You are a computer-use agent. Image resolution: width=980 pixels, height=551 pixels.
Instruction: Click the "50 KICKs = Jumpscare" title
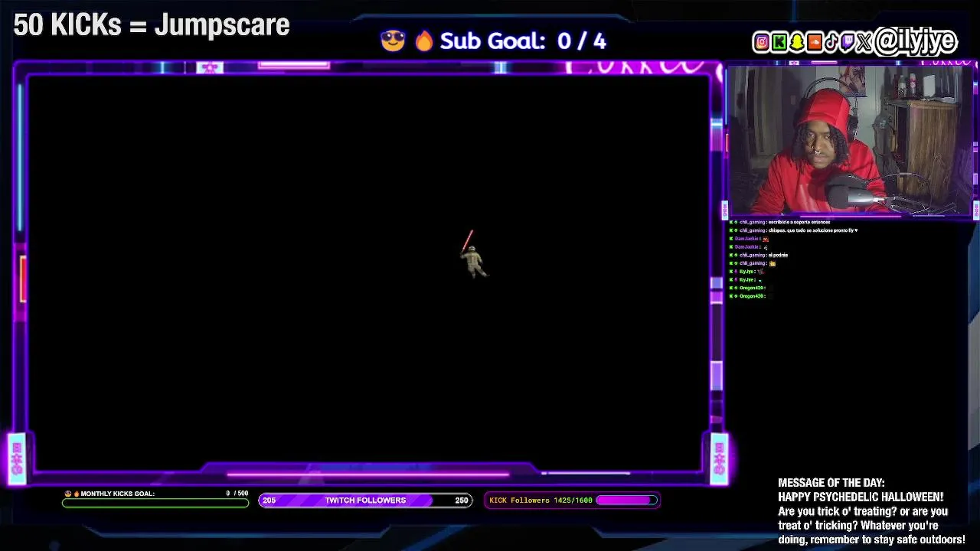point(152,25)
